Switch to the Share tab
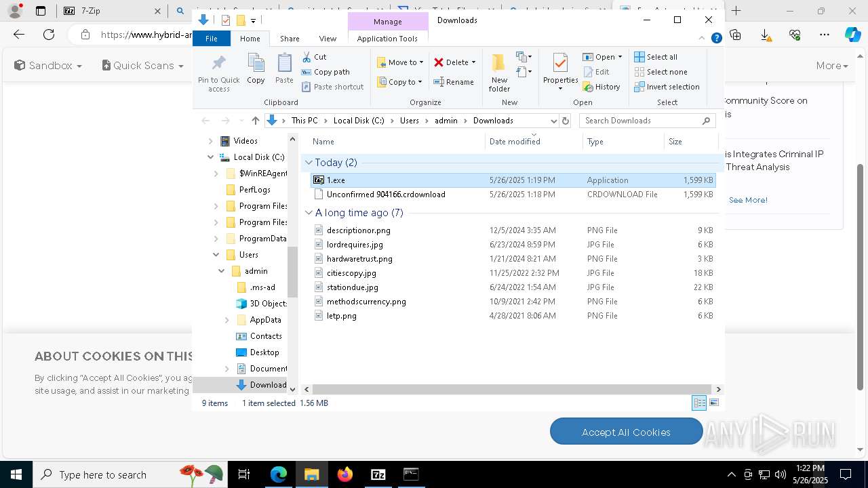The image size is (868, 488). 290,39
